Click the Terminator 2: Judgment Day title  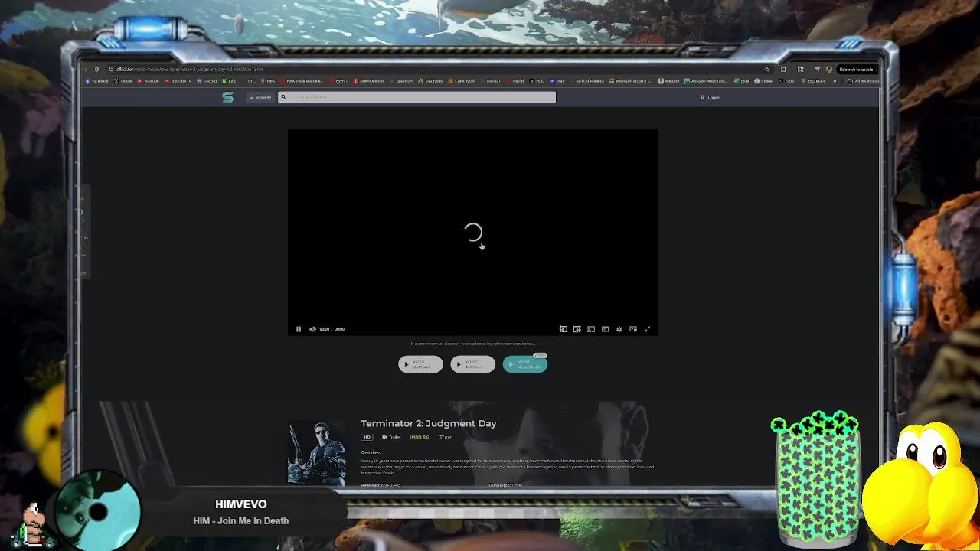pos(429,423)
